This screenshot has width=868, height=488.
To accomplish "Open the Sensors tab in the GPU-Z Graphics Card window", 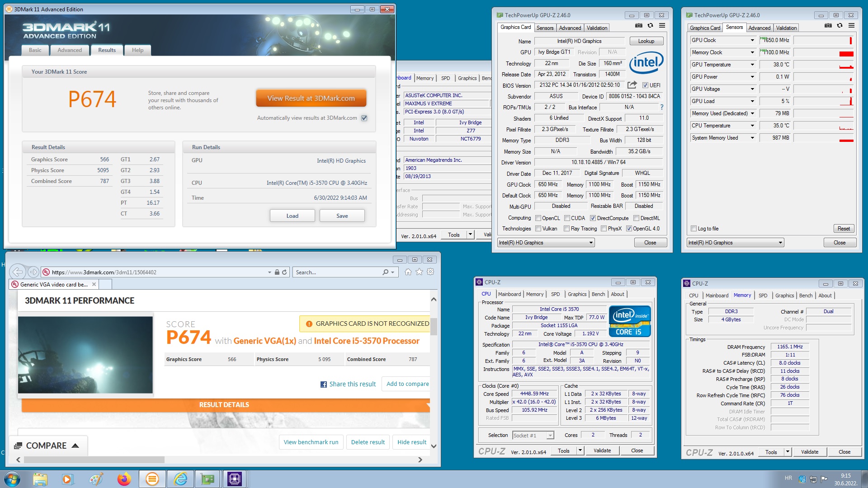I will tap(545, 28).
